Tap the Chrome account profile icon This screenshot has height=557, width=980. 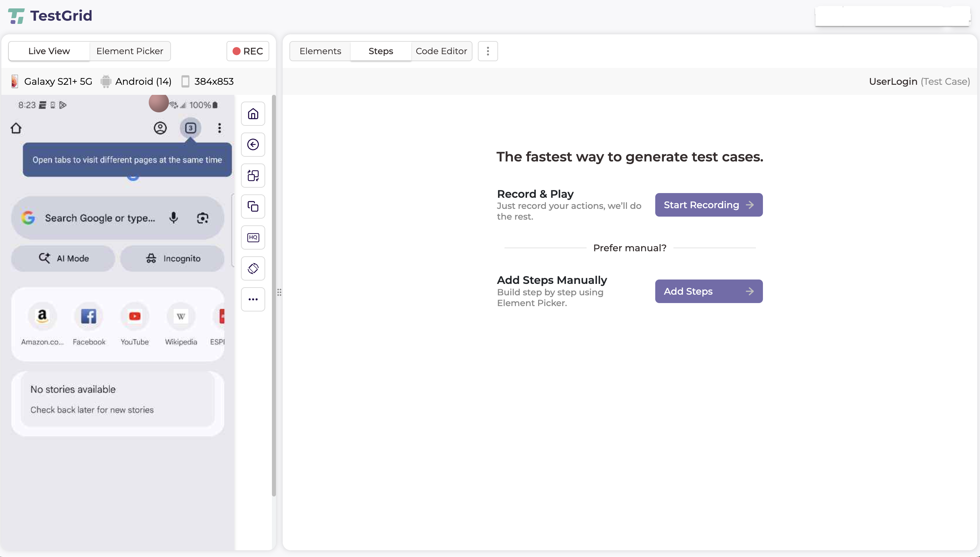click(x=160, y=128)
